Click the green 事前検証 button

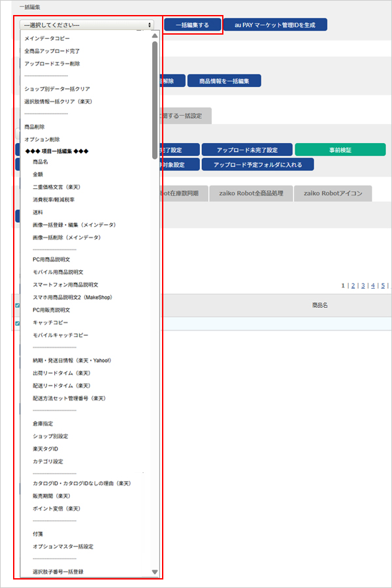(340, 150)
